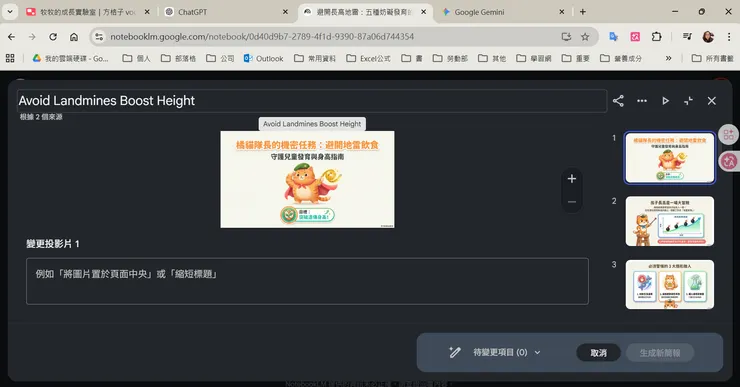Start slideshow with the play icon
This screenshot has height=387, width=740.
click(665, 101)
